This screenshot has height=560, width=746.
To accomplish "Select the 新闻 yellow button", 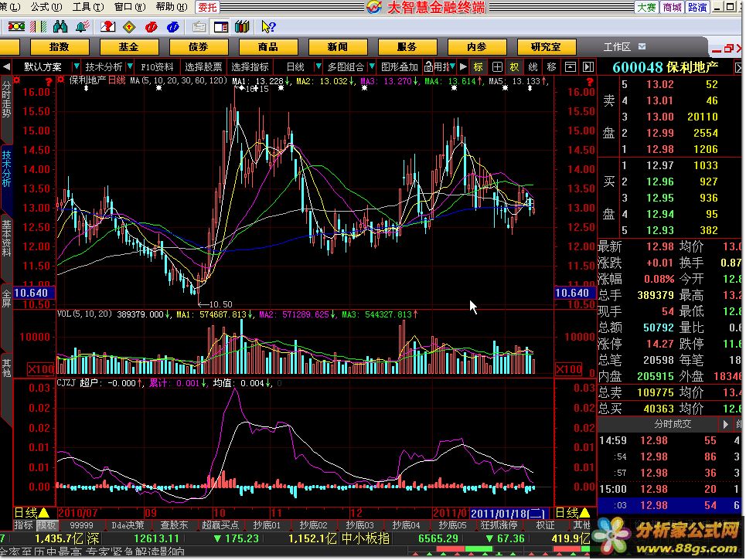I will pos(338,46).
